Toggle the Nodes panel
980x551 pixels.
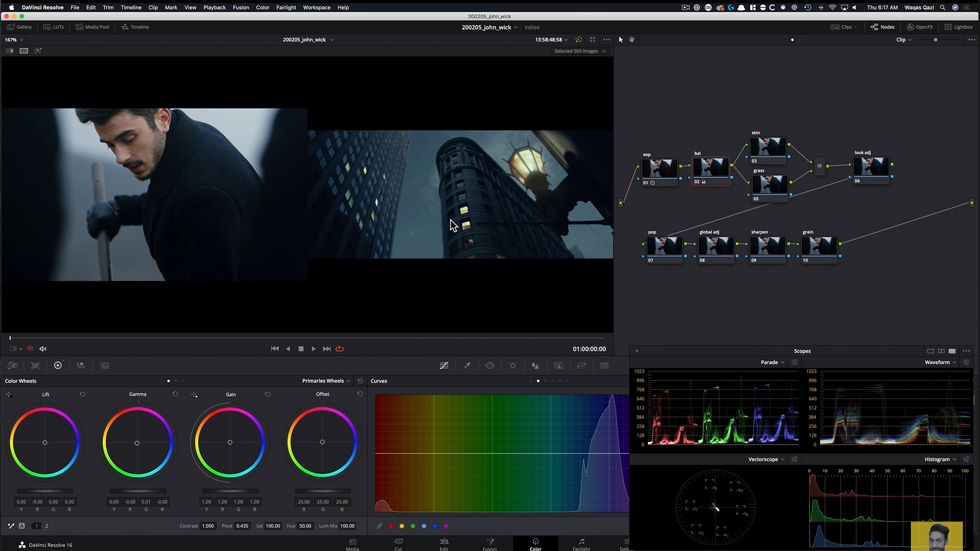pyautogui.click(x=882, y=27)
